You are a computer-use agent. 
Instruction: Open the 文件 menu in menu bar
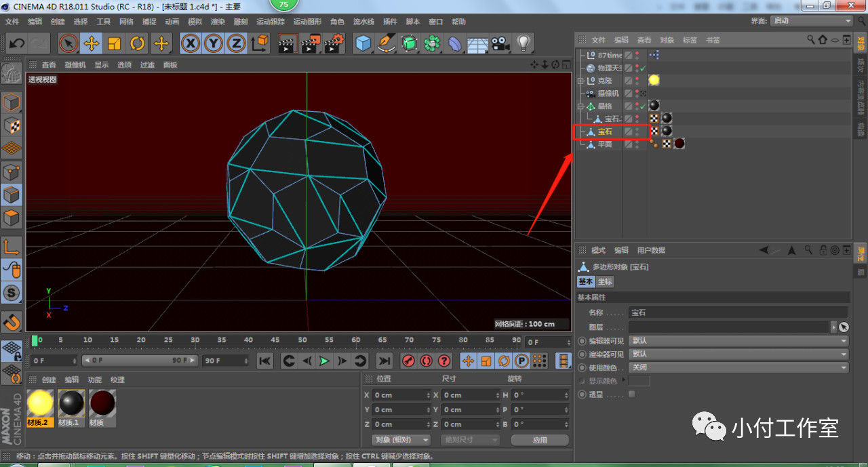[12, 22]
